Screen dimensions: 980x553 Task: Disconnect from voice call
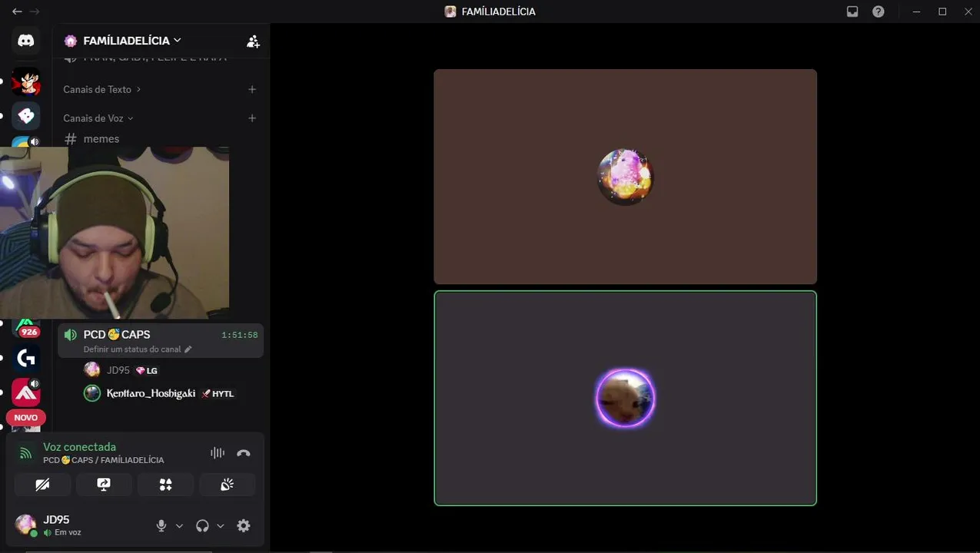pyautogui.click(x=244, y=453)
